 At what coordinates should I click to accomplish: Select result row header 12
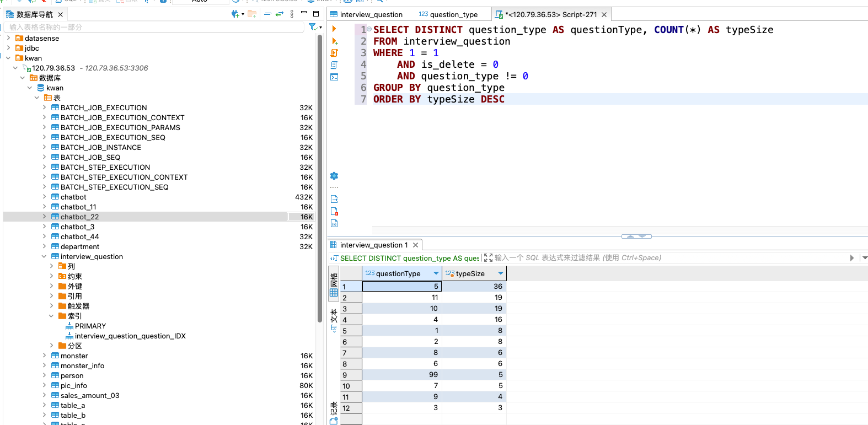coord(351,408)
